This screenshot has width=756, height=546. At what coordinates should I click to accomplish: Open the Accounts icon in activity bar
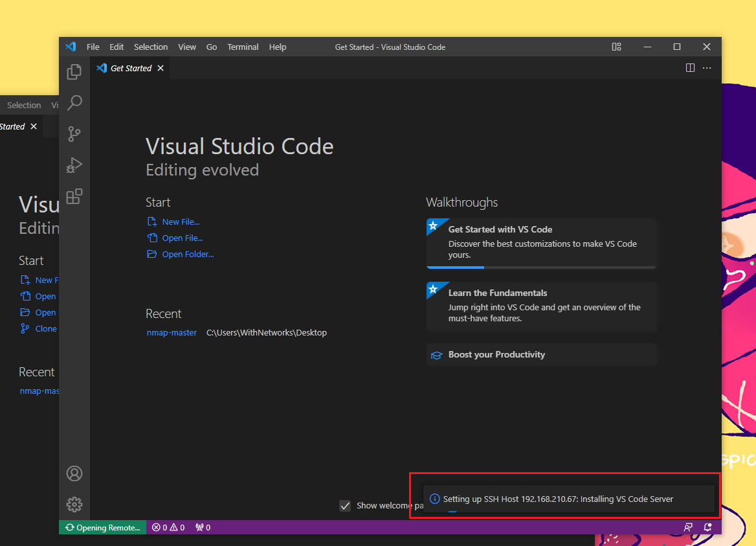(74, 473)
